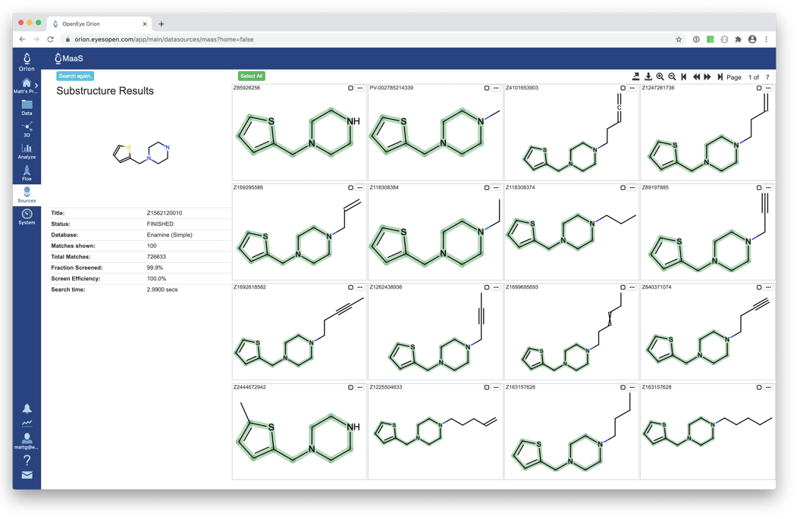Open options menu for Z1225504633 card
Viewport: 800px width, 519px height.
(496, 387)
